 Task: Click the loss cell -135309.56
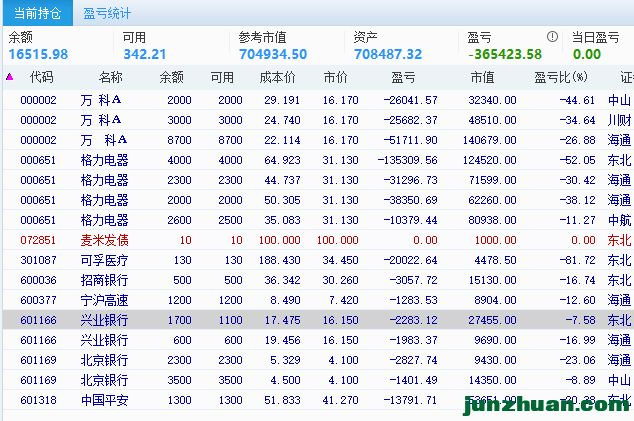408,160
